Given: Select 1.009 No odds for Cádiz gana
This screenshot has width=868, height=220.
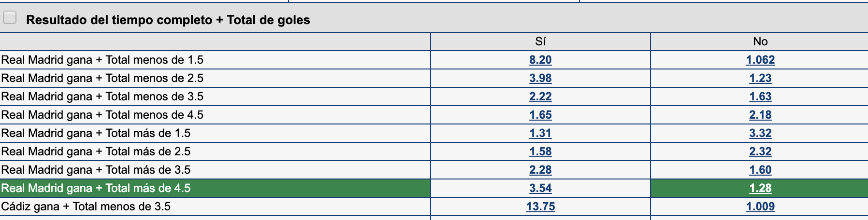Looking at the screenshot, I should tap(760, 206).
